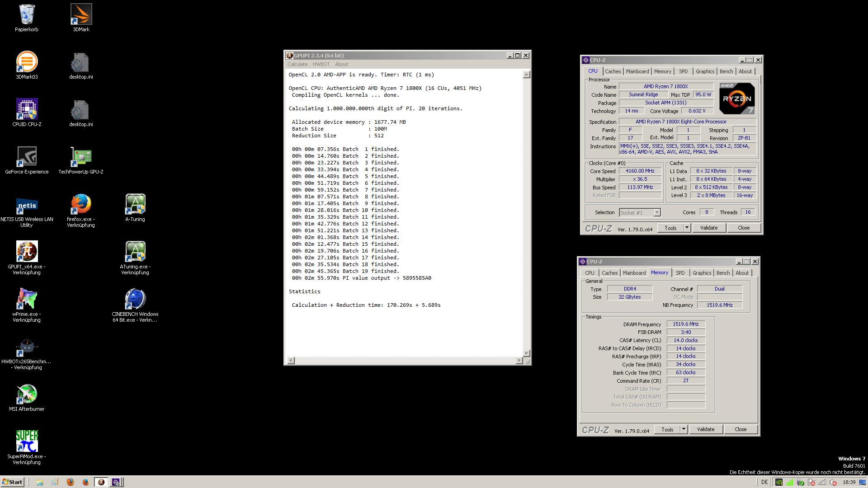Select the CINEBENCH Windows 64 Bit shortcut
The height and width of the screenshot is (488, 868).
135,305
